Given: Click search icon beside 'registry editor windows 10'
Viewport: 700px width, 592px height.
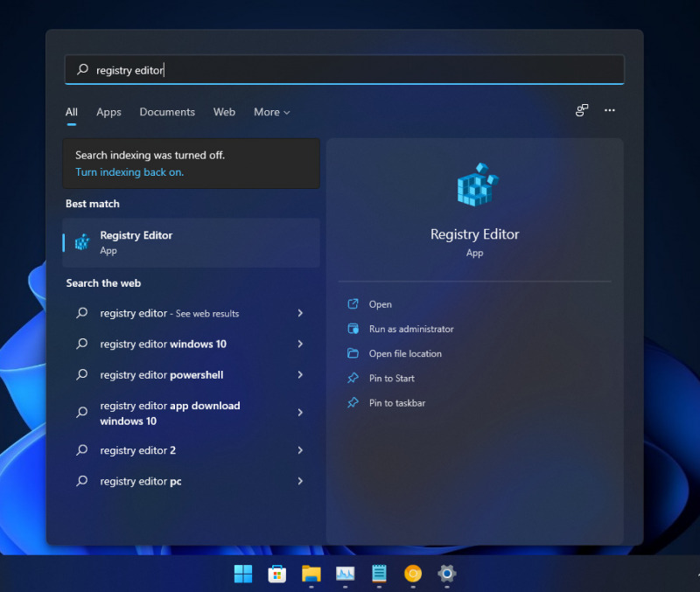Looking at the screenshot, I should click(x=81, y=344).
